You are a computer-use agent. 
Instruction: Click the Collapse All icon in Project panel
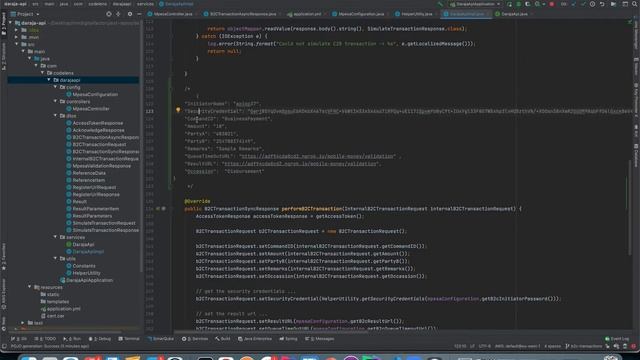(x=118, y=14)
